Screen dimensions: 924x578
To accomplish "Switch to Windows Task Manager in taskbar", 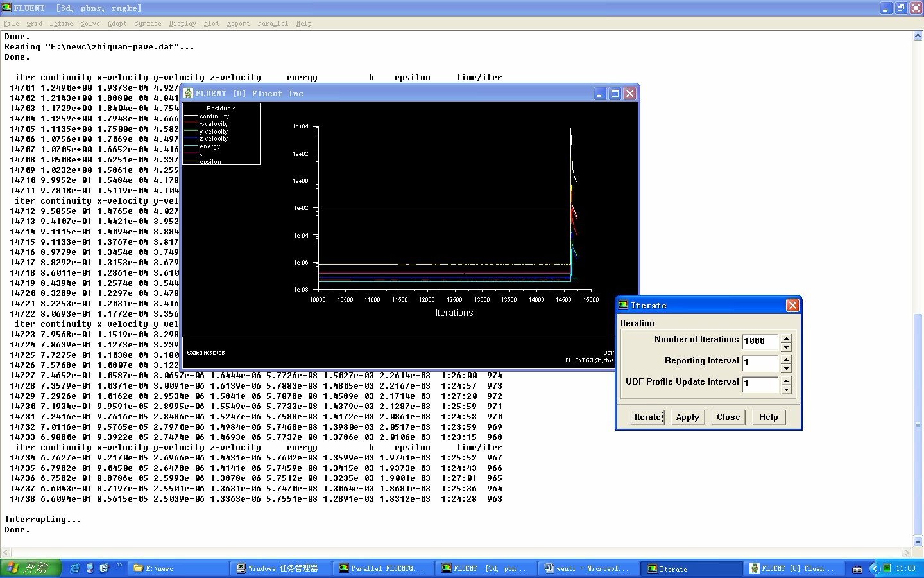I will point(282,568).
